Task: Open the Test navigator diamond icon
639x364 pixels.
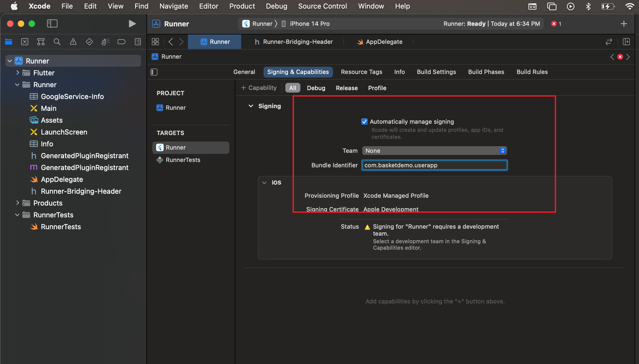Action: coord(89,42)
